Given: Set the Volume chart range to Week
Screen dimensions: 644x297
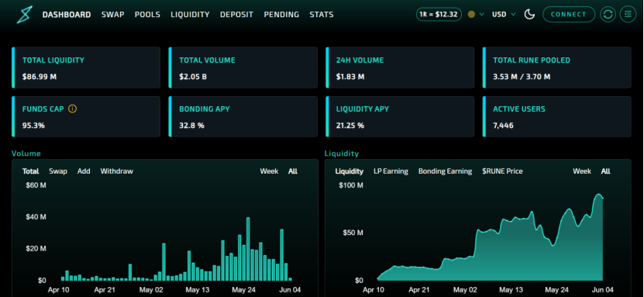Looking at the screenshot, I should click(269, 171).
